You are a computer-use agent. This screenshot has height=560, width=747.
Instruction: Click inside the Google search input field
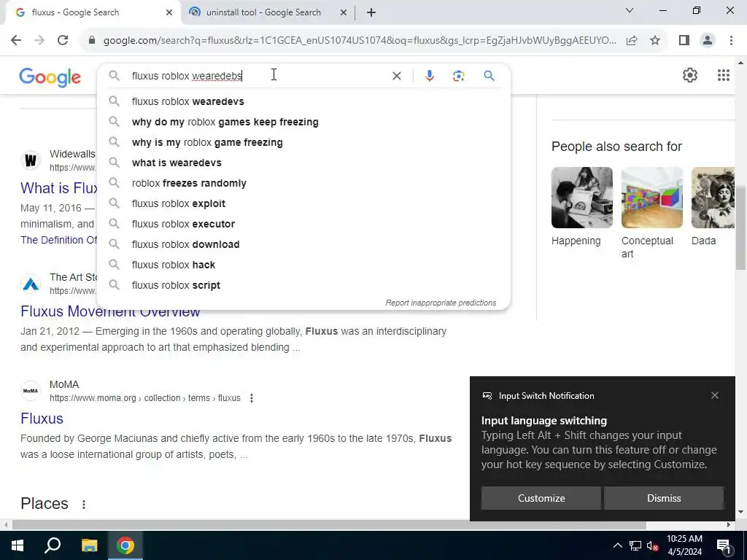258,76
